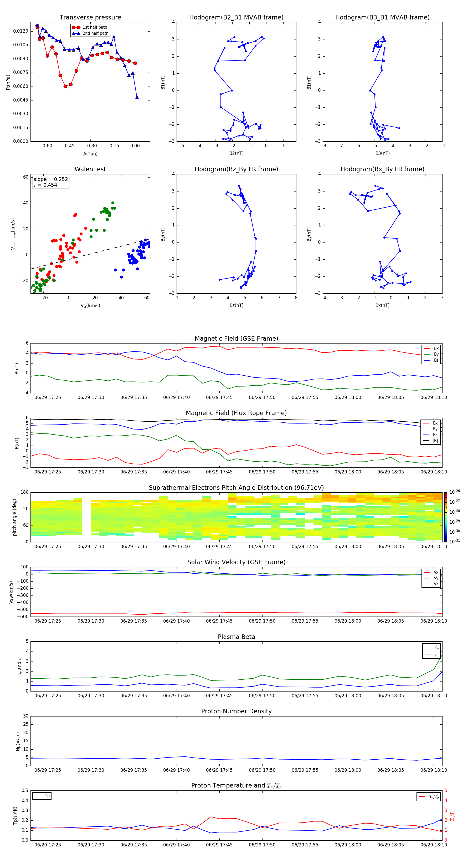The width and height of the screenshot is (473, 868).
Task: Click the 'Bz(nT)' x-axis label
Action: (x=236, y=305)
